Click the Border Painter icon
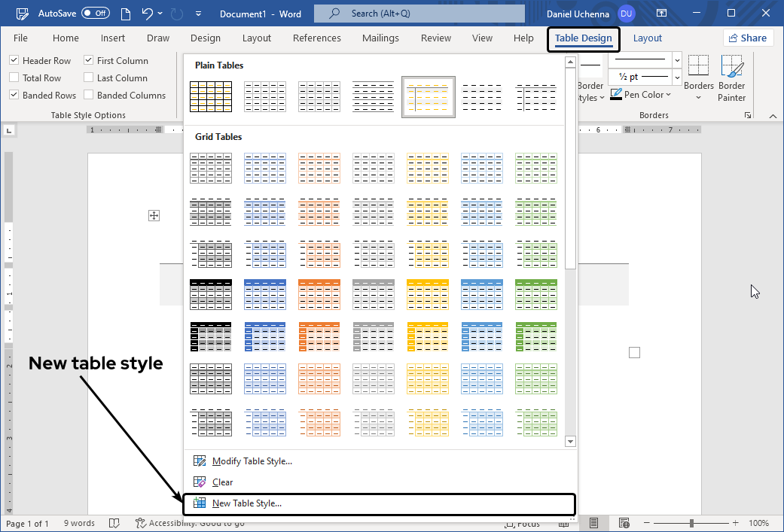Screen dimensions: 784x532 tap(731, 67)
